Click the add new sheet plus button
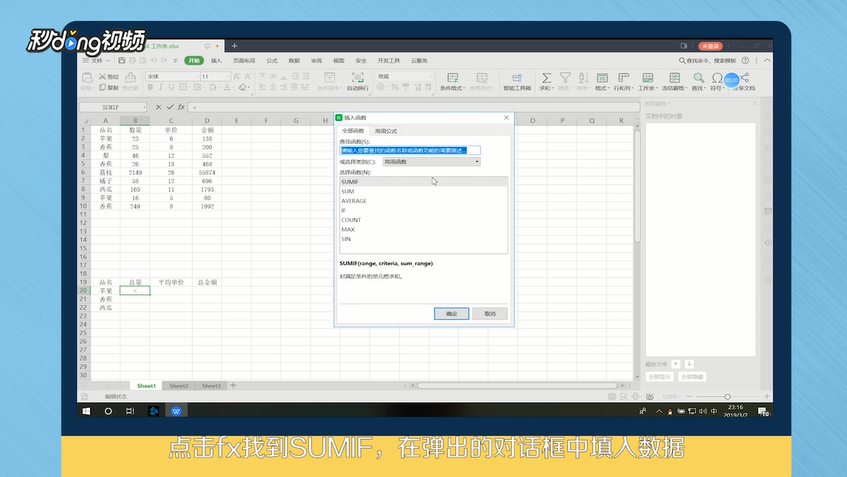 pyautogui.click(x=233, y=385)
